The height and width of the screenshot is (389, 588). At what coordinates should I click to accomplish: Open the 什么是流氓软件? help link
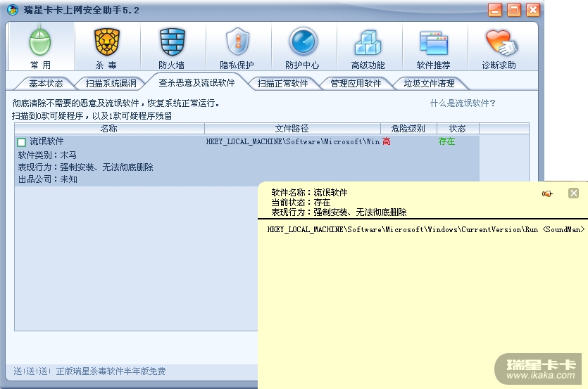(463, 103)
